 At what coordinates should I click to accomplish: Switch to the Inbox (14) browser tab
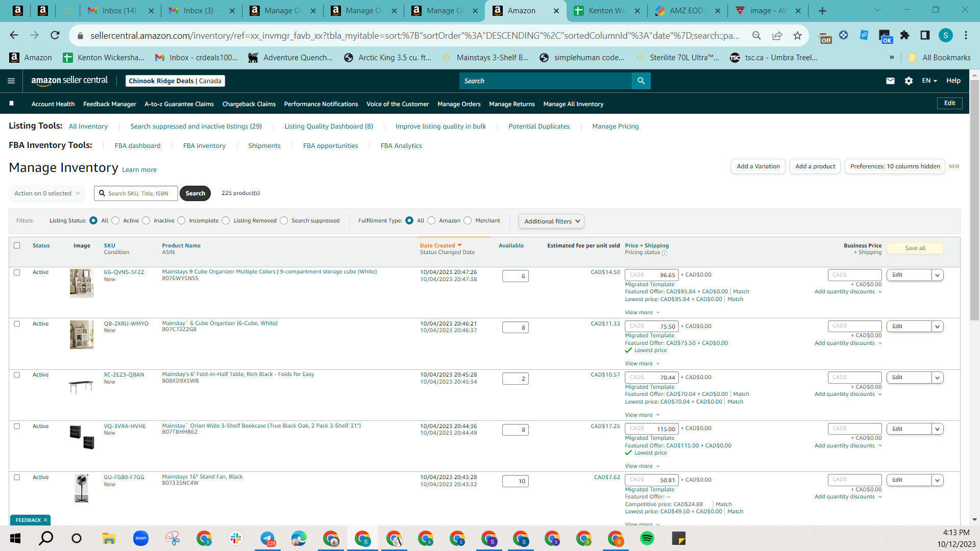120,11
